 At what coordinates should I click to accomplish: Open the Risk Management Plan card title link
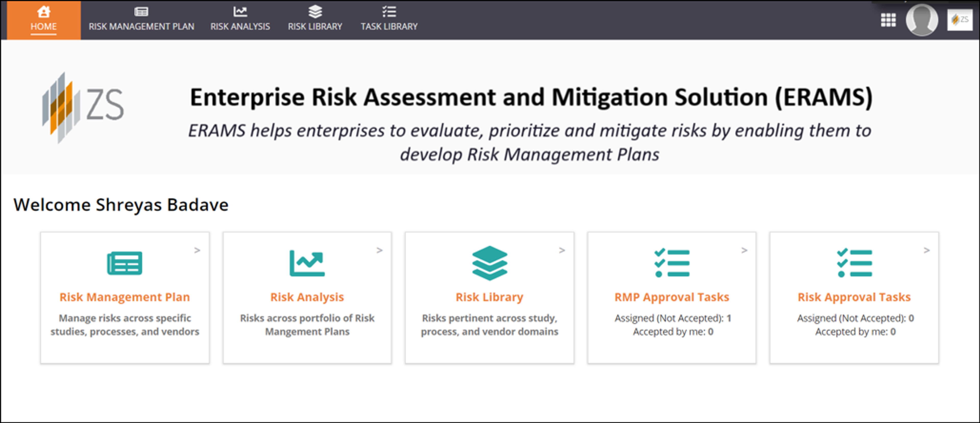(125, 297)
